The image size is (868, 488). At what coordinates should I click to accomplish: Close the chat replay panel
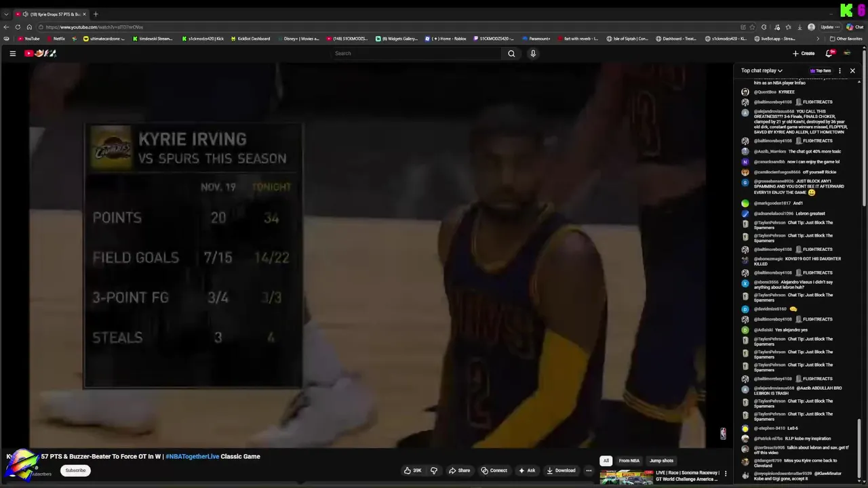pyautogui.click(x=852, y=70)
